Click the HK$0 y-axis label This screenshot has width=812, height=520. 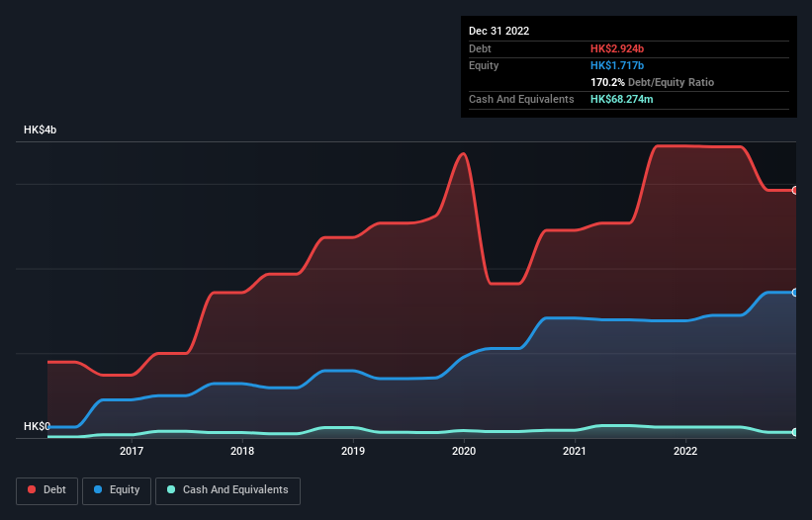pyautogui.click(x=37, y=426)
